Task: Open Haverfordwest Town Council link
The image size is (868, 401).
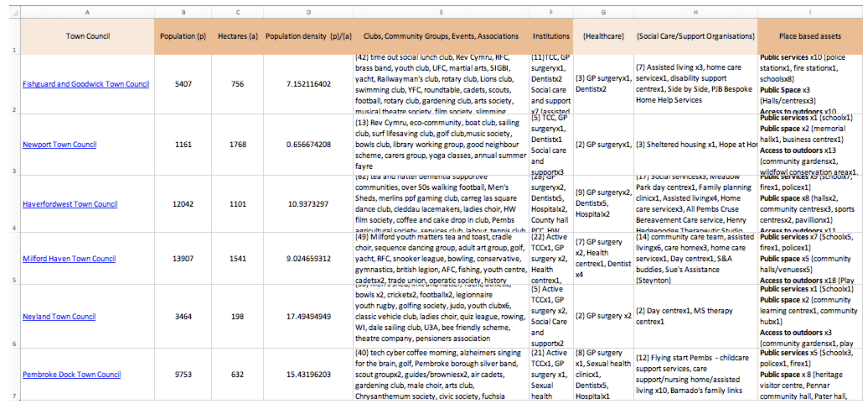Action: 70,204
